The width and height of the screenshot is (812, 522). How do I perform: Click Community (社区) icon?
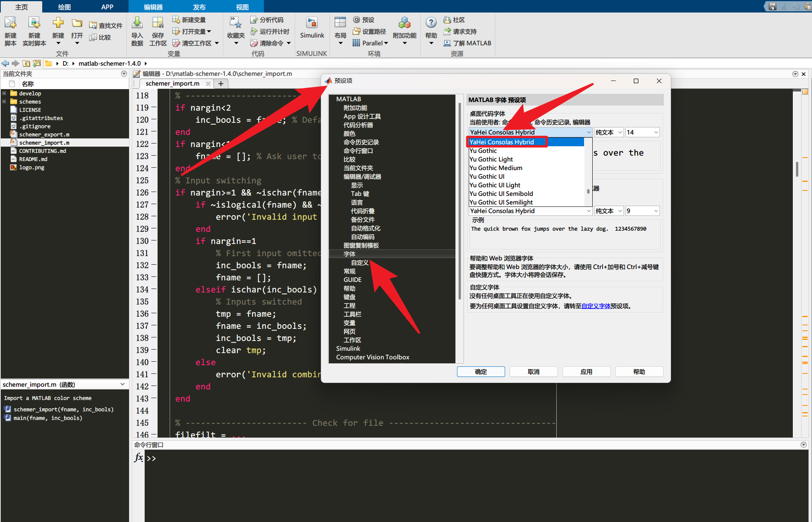coord(447,20)
